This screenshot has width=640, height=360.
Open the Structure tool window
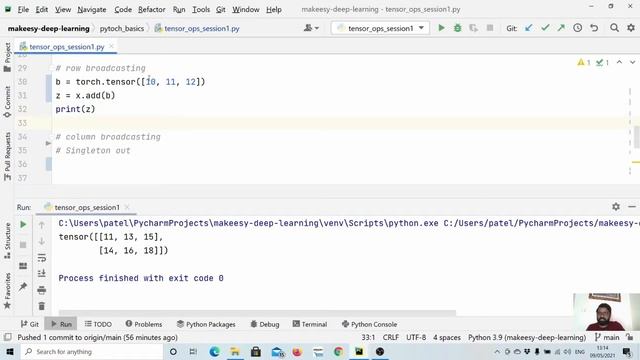pyautogui.click(x=7, y=240)
